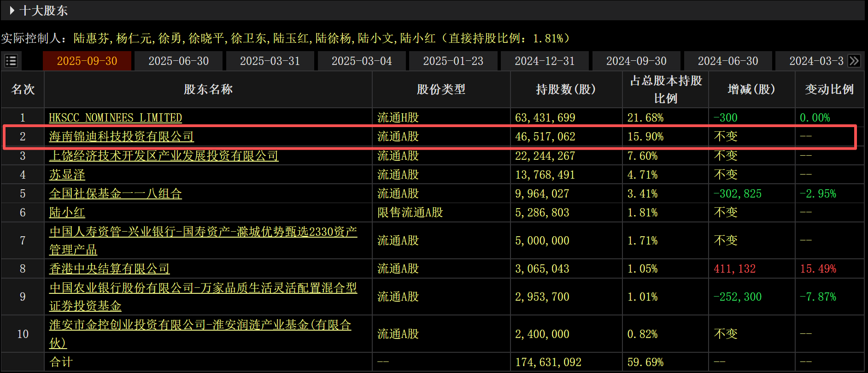Show more report dates with double-arrow
This screenshot has width=868, height=373.
854,61
